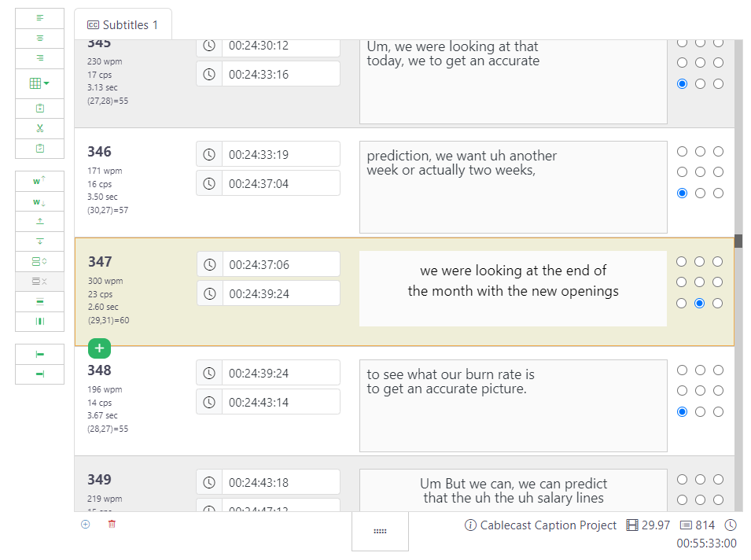Click the red trash delete icon

click(112, 524)
